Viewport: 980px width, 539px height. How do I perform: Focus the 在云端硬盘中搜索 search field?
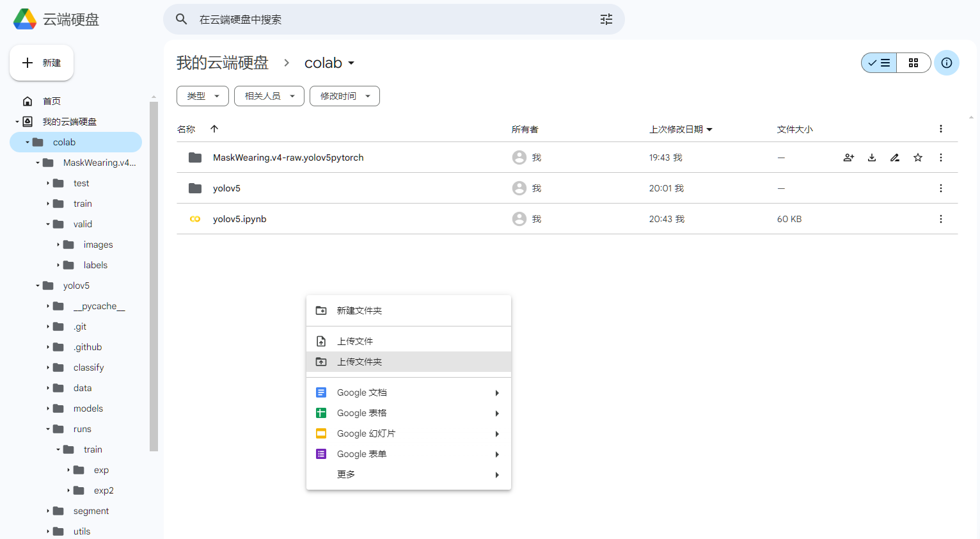tap(394, 19)
